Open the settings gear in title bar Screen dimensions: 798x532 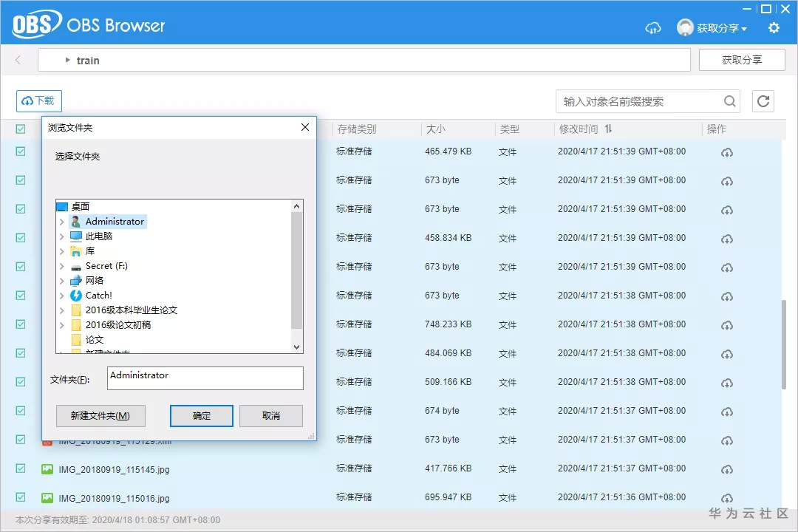click(774, 27)
